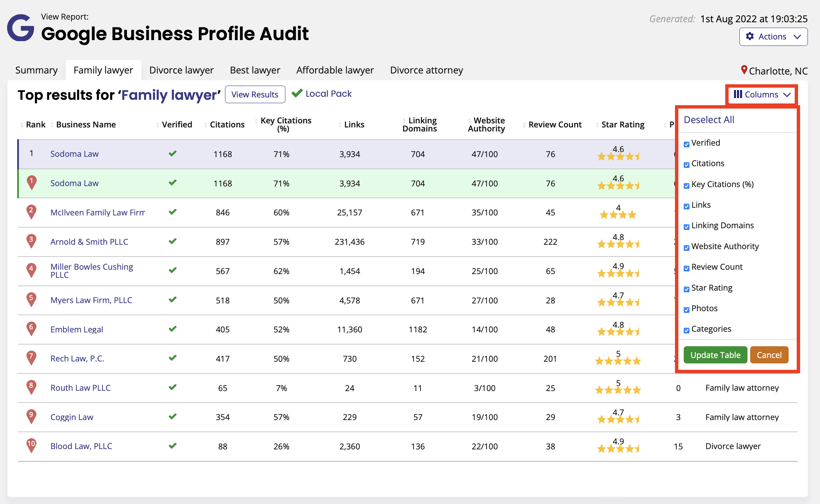Click the map pin numbered 4
820x504 pixels.
pyautogui.click(x=31, y=270)
